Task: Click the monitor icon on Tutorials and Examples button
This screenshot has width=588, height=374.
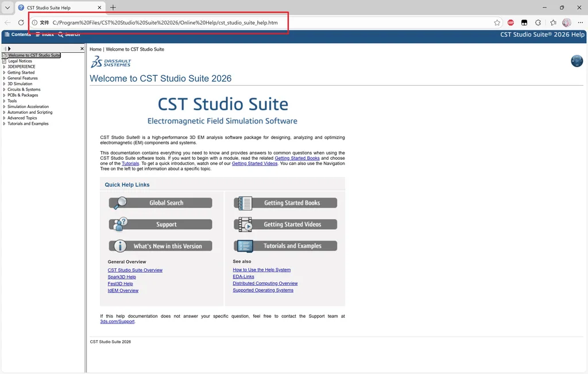Action: pos(245,246)
